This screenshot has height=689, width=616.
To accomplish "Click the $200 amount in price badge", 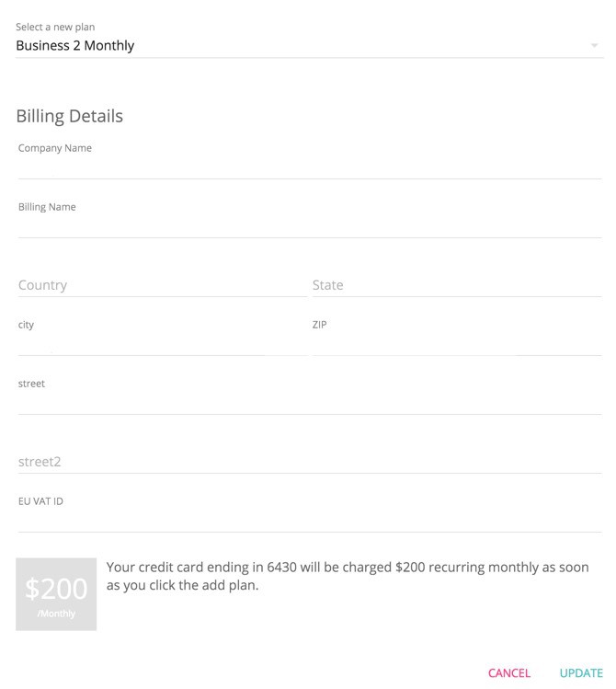I will click(x=56, y=588).
